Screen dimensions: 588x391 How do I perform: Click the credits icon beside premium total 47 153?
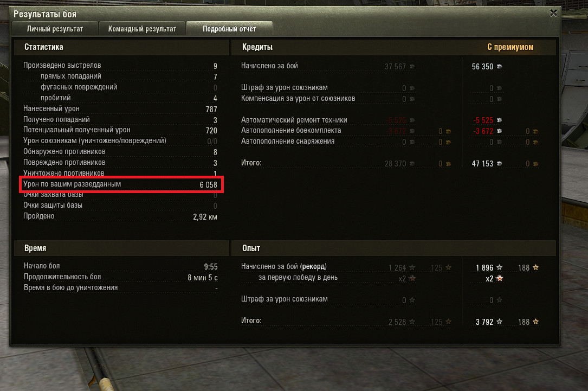coord(499,164)
